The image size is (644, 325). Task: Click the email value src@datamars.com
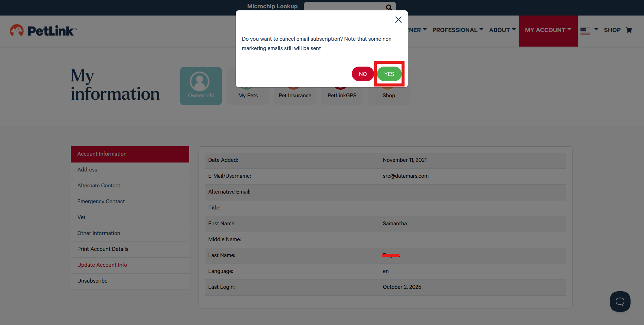pos(405,176)
